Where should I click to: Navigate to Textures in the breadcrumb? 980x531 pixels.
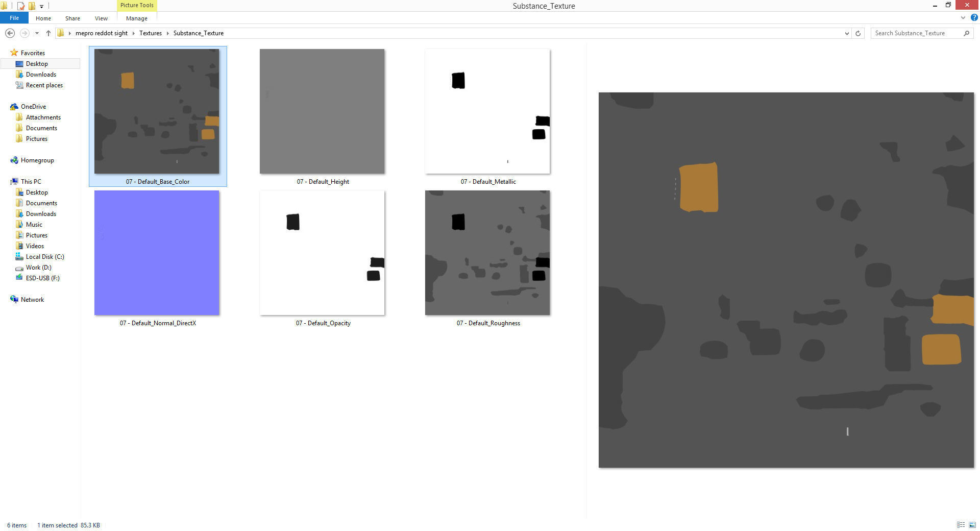click(150, 33)
